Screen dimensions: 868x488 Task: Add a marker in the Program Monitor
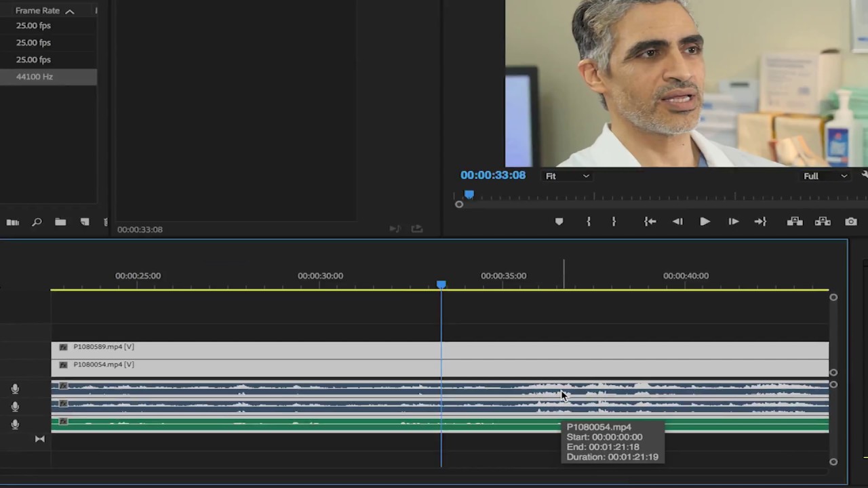point(559,222)
